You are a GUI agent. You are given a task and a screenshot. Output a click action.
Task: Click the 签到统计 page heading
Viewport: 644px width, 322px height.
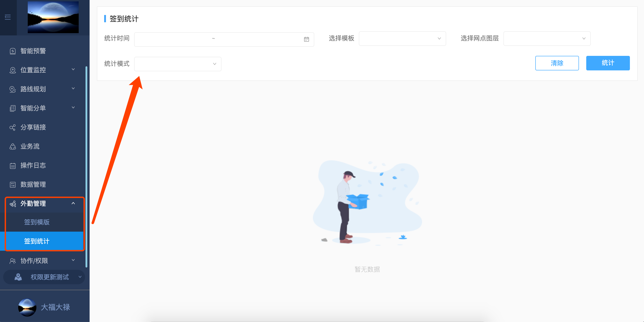coord(124,19)
